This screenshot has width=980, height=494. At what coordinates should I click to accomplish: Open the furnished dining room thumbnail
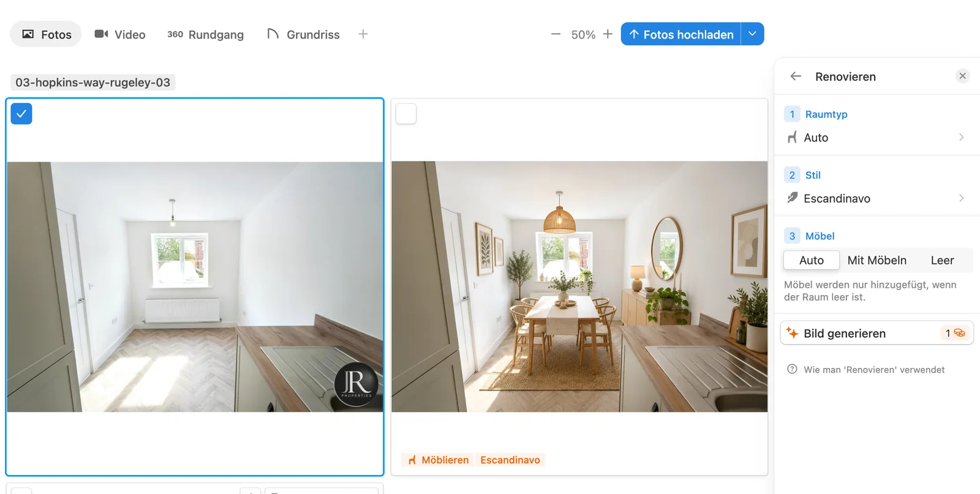click(x=579, y=286)
